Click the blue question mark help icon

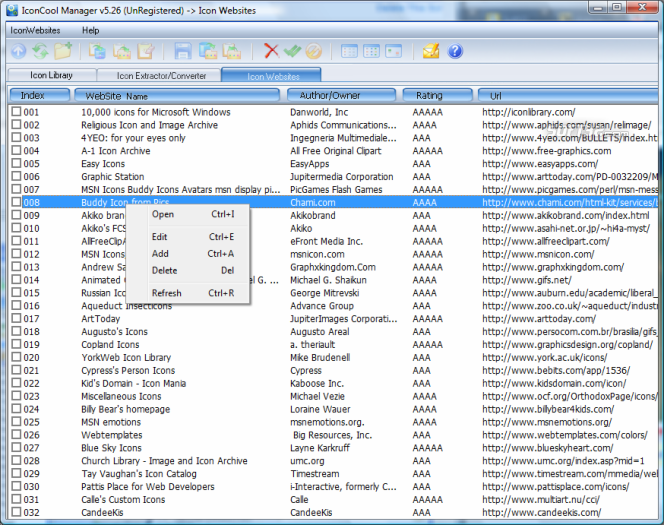pos(455,51)
